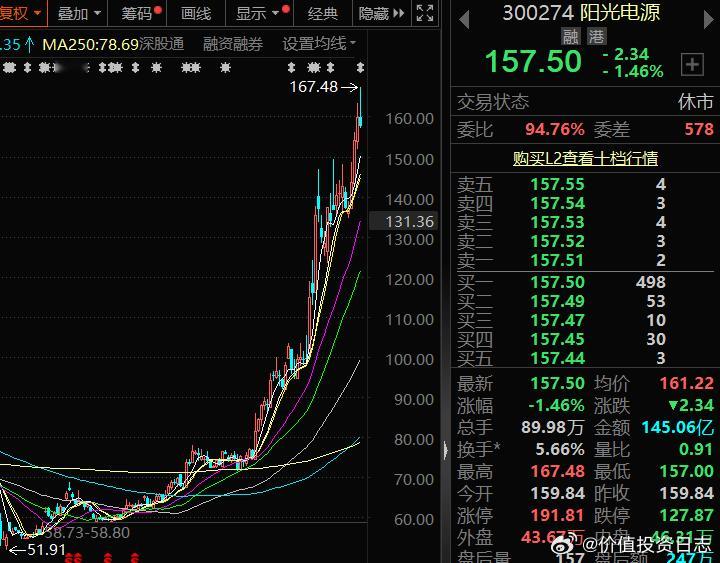Click the 58.73-58.80 range label
720x563 pixels.
[x=87, y=533]
